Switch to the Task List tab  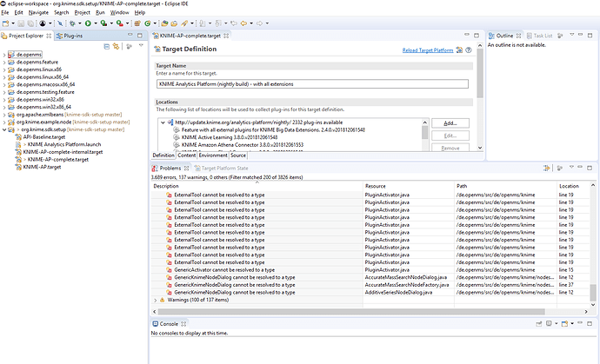tap(539, 36)
